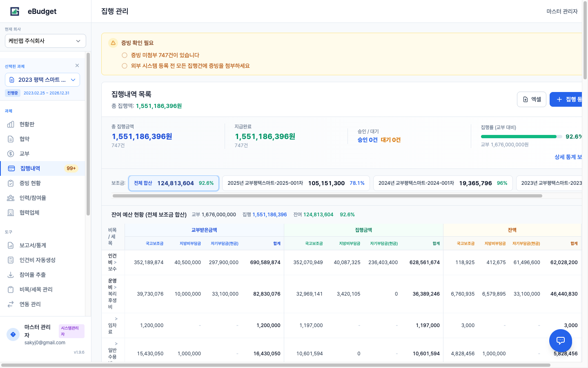Click the 협약 document icon
The image size is (588, 368).
(x=11, y=139)
